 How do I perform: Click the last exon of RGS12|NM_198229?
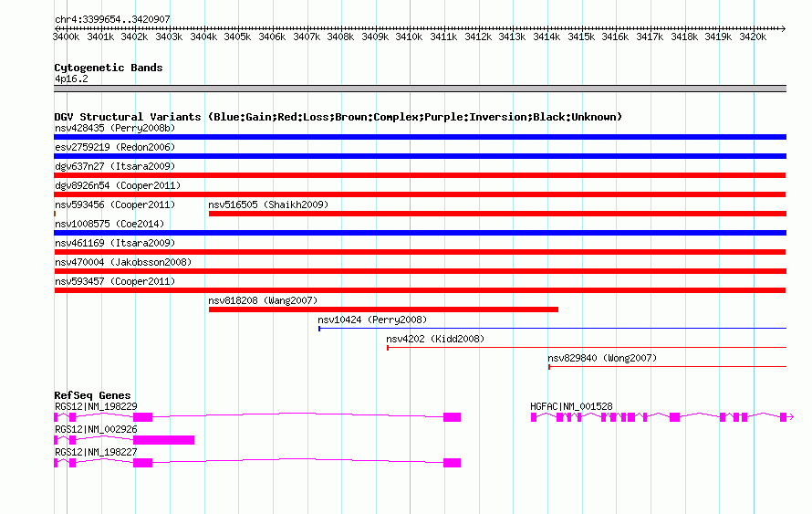click(x=453, y=417)
